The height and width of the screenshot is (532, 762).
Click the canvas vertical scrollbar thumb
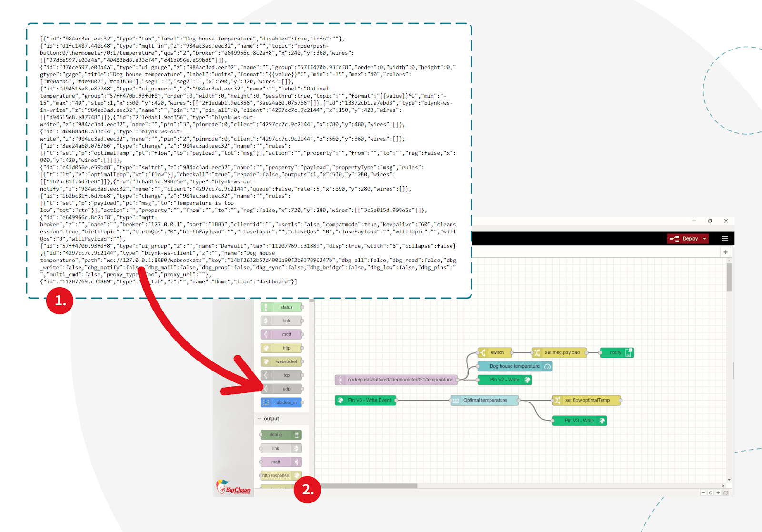(729, 277)
